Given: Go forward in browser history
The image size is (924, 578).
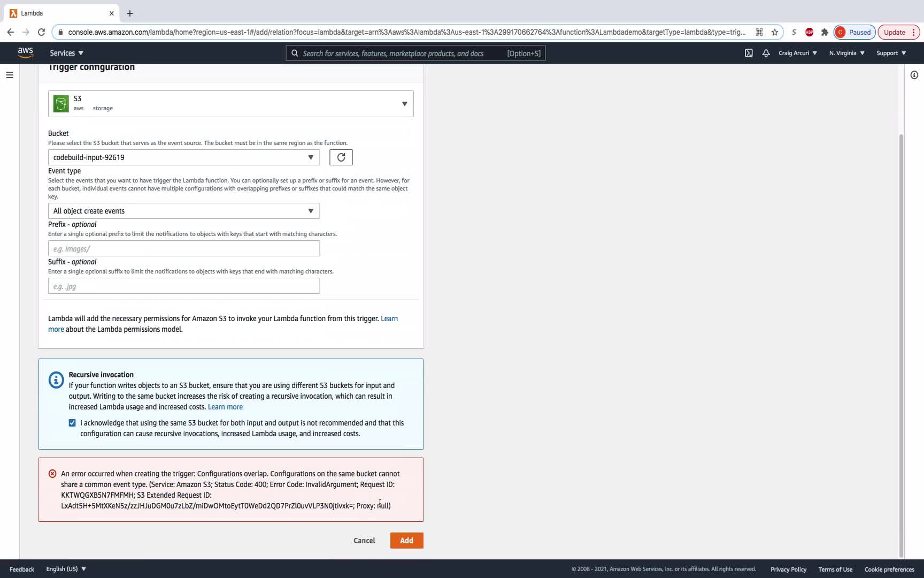Looking at the screenshot, I should point(26,32).
